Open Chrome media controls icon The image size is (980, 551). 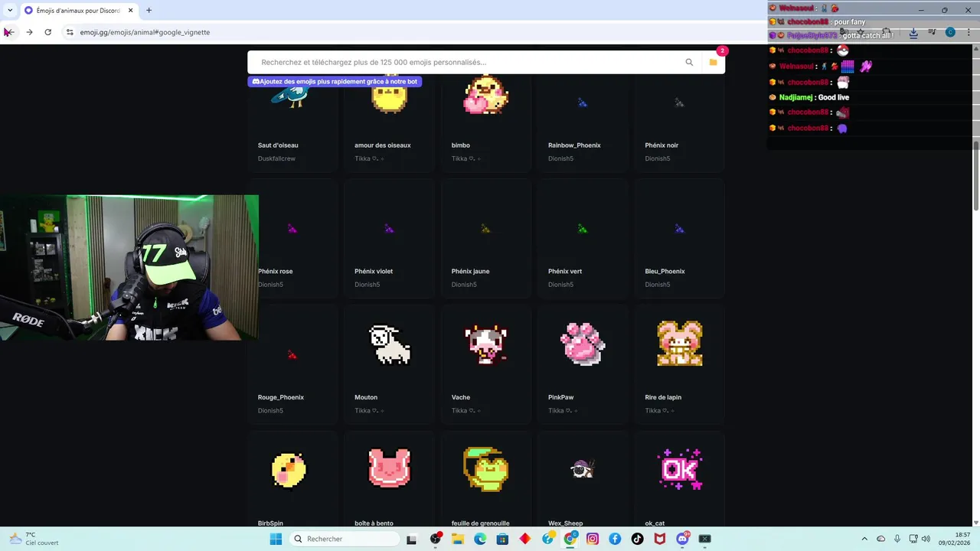(932, 32)
